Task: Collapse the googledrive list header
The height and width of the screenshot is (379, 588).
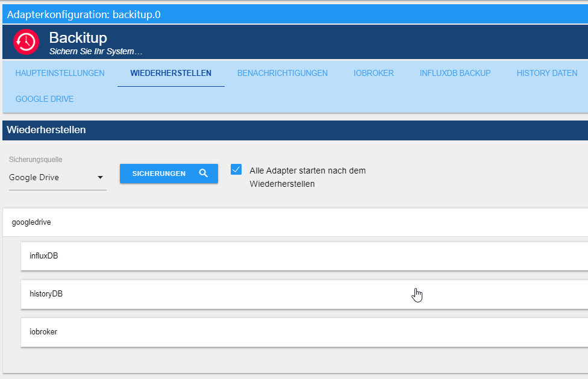Action: [295, 222]
